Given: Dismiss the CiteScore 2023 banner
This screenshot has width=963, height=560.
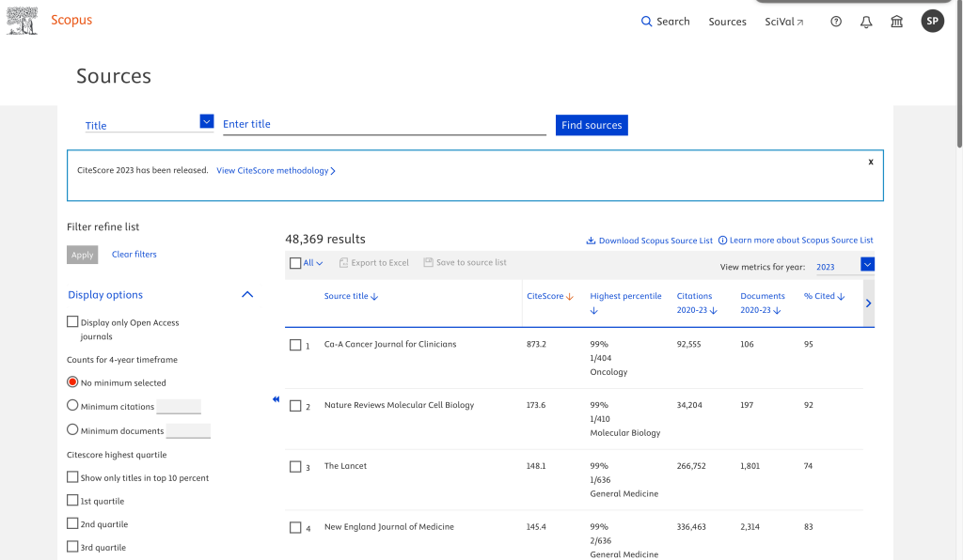Looking at the screenshot, I should point(871,162).
